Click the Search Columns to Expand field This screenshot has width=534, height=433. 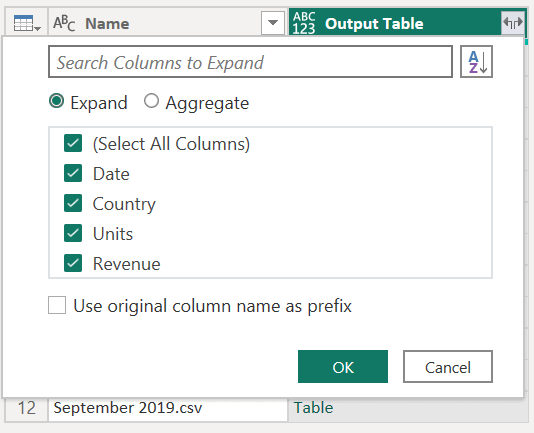point(250,62)
